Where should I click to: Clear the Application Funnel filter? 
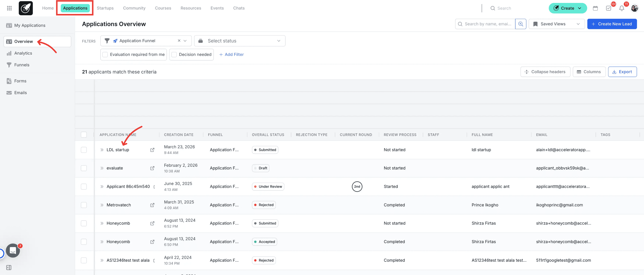[179, 41]
